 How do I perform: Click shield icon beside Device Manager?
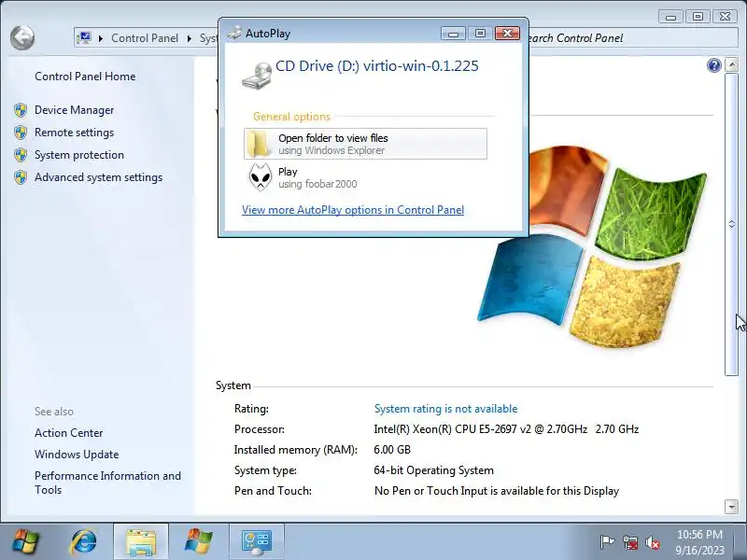click(x=21, y=110)
